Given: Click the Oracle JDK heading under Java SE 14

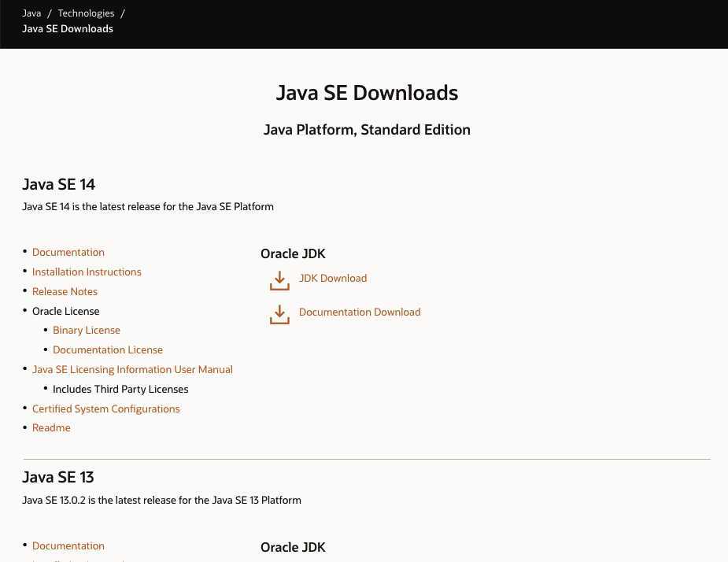Looking at the screenshot, I should pos(293,253).
